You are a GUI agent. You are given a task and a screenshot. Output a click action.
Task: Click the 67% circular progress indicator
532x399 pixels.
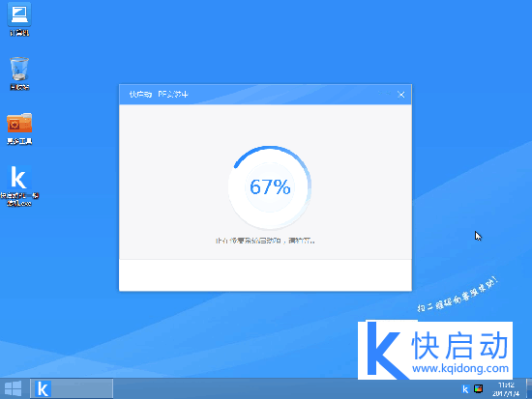click(x=270, y=187)
